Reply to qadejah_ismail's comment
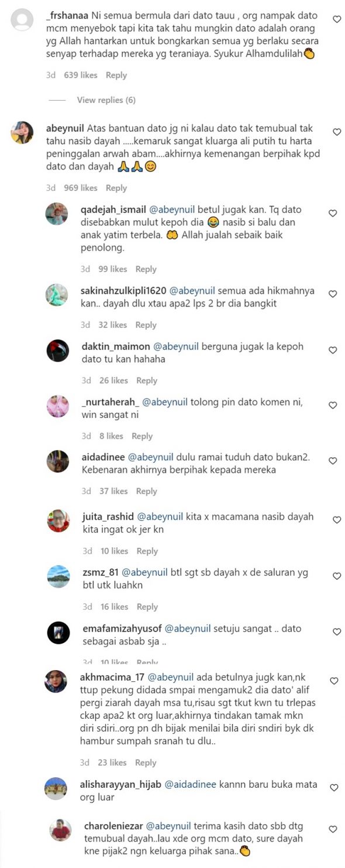The image size is (345, 868). point(146,269)
